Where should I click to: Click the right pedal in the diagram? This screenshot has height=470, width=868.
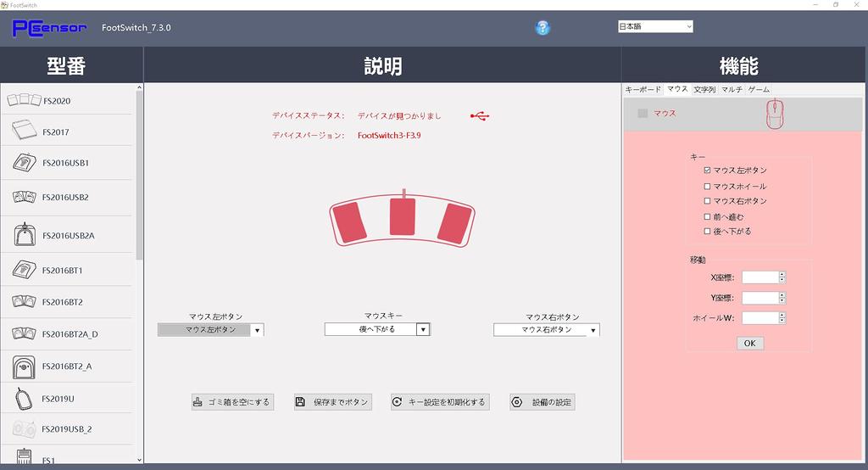(x=454, y=222)
